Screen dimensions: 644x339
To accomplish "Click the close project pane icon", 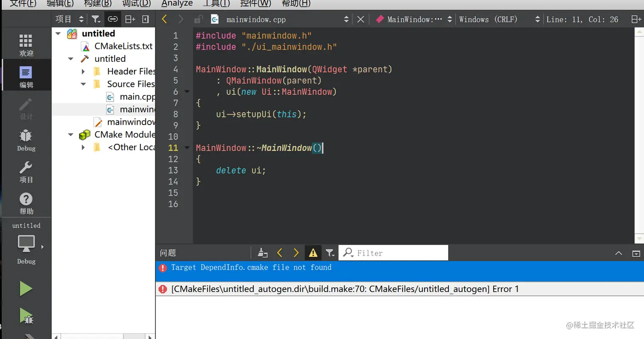I will click(x=146, y=19).
